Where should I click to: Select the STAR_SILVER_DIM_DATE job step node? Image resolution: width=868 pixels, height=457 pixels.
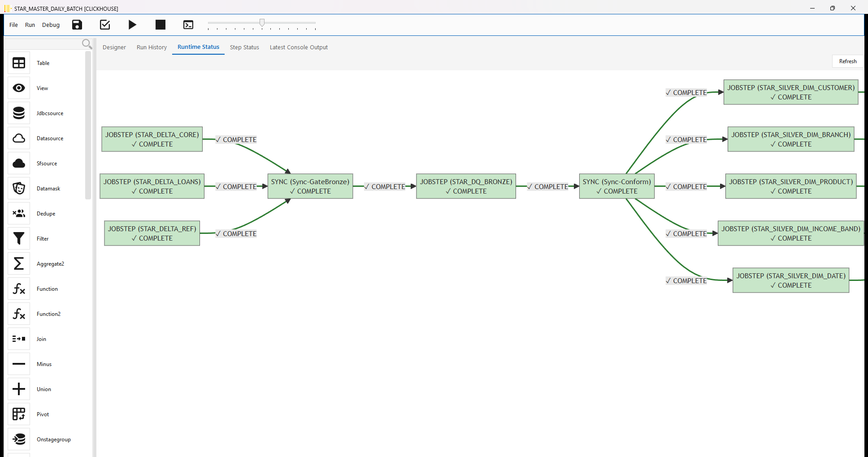[x=791, y=280]
